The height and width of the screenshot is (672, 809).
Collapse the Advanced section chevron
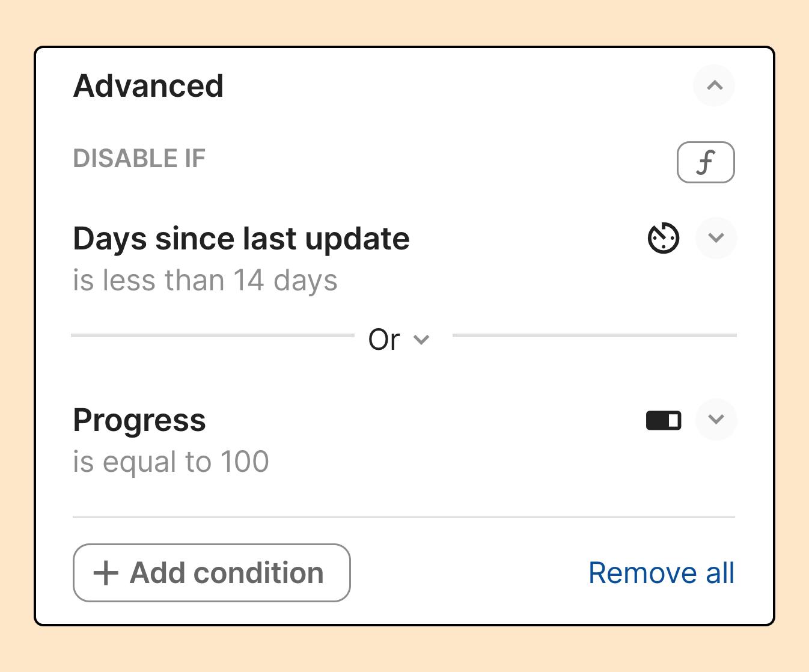714,86
